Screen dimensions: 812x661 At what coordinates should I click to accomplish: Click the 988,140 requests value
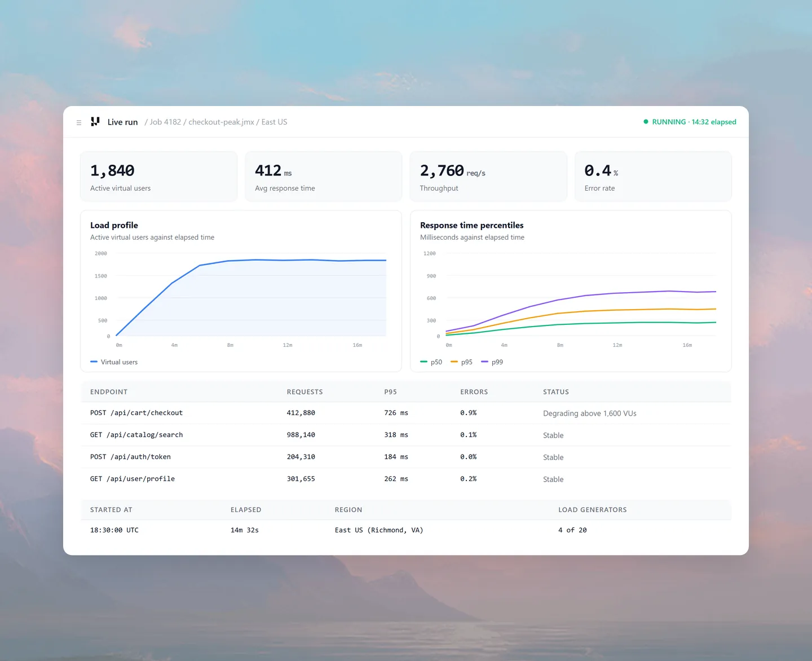coord(301,435)
